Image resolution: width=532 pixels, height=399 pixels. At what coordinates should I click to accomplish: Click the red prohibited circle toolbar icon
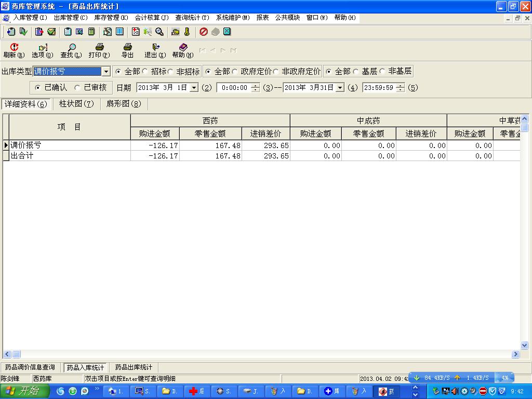(x=204, y=32)
